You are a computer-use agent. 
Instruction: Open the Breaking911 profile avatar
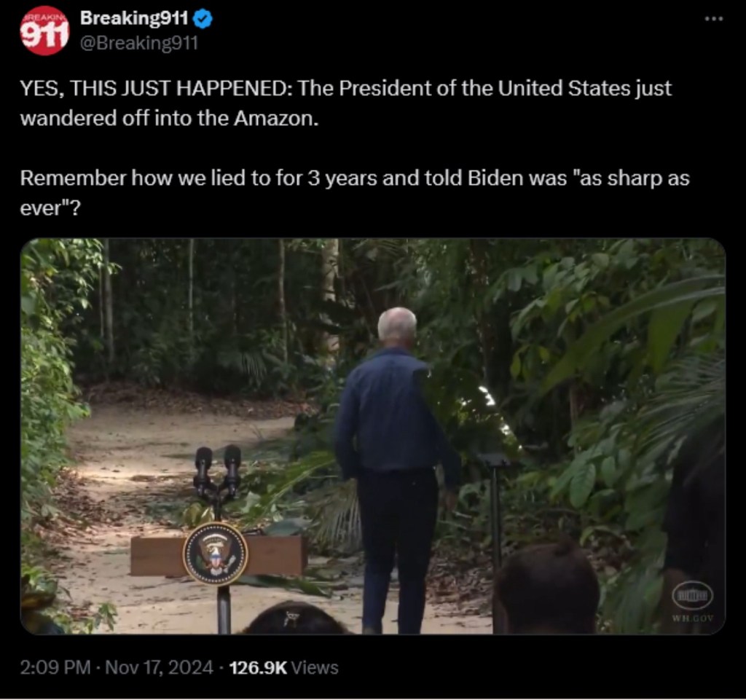[44, 31]
